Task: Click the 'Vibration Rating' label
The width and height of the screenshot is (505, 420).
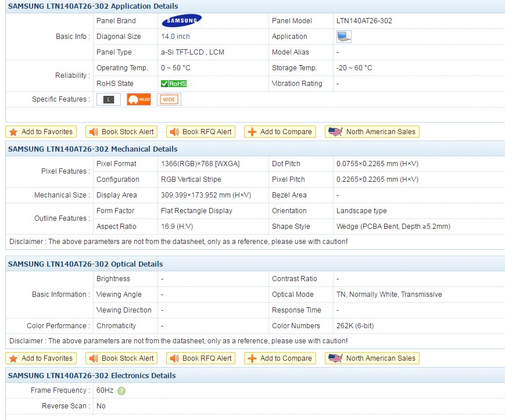Action: 297,84
